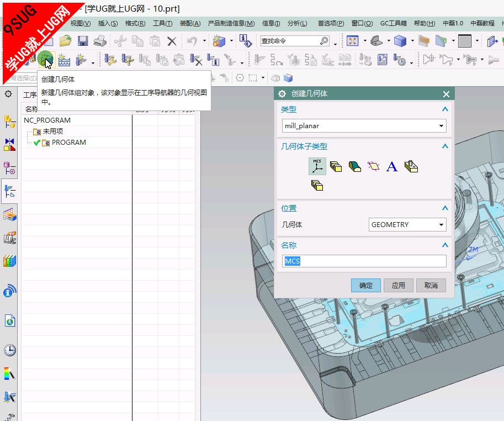This screenshot has width=504, height=421.
Task: Collapse the 类型 section chevron
Action: point(445,109)
